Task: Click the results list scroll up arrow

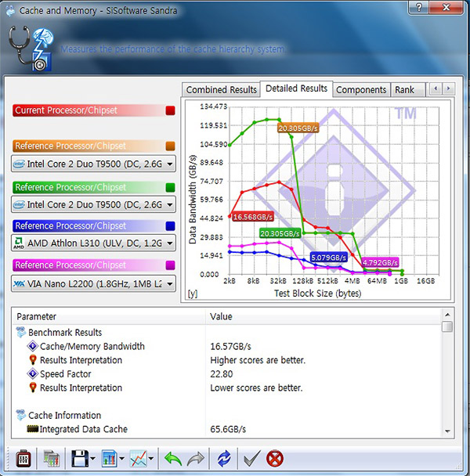Action: pyautogui.click(x=447, y=315)
